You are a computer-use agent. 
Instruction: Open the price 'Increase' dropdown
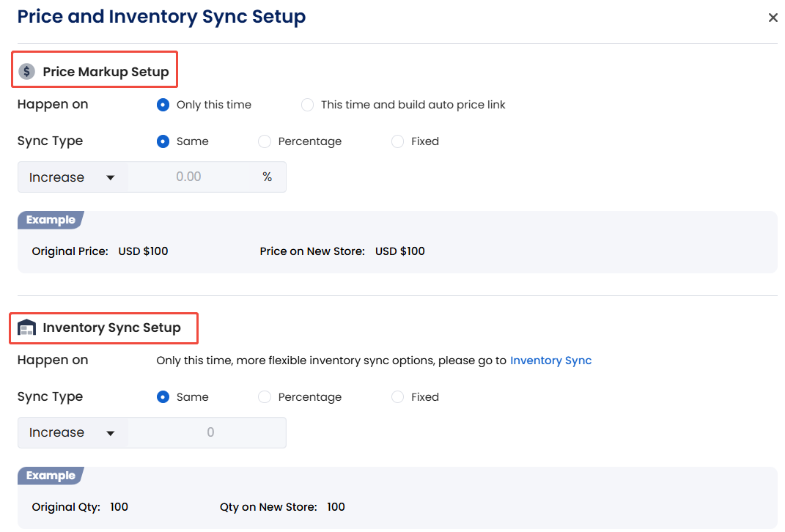(x=73, y=177)
